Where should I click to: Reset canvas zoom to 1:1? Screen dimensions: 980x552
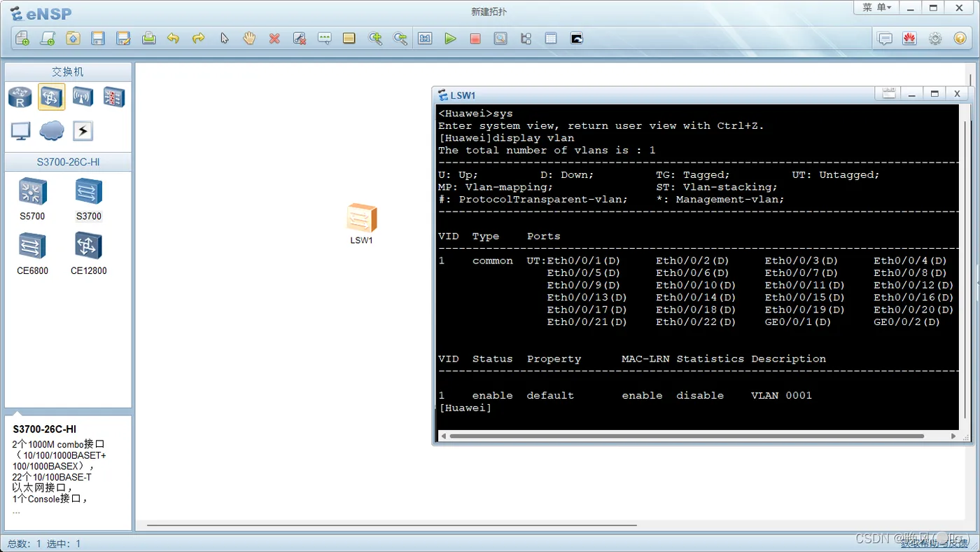click(425, 39)
